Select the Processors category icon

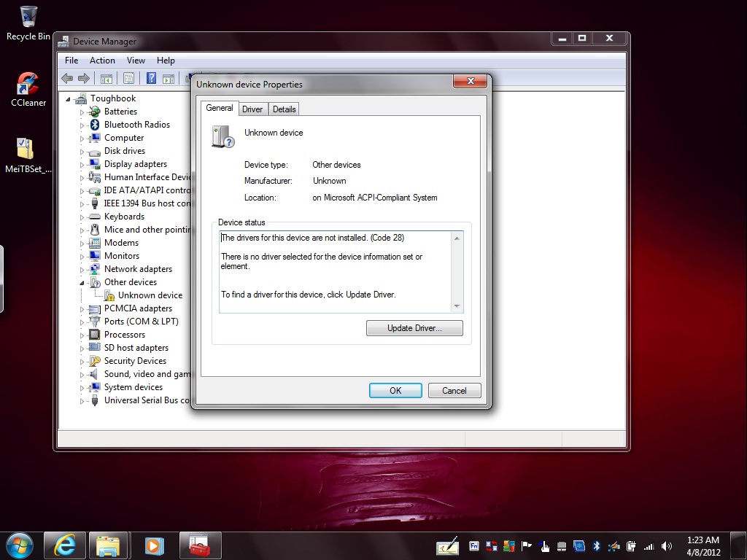(95, 334)
